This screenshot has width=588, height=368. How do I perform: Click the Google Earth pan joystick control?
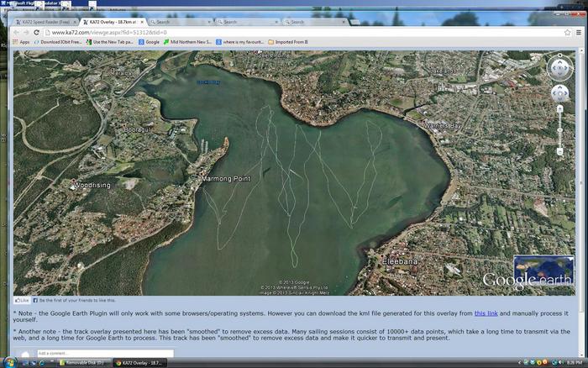(x=559, y=92)
